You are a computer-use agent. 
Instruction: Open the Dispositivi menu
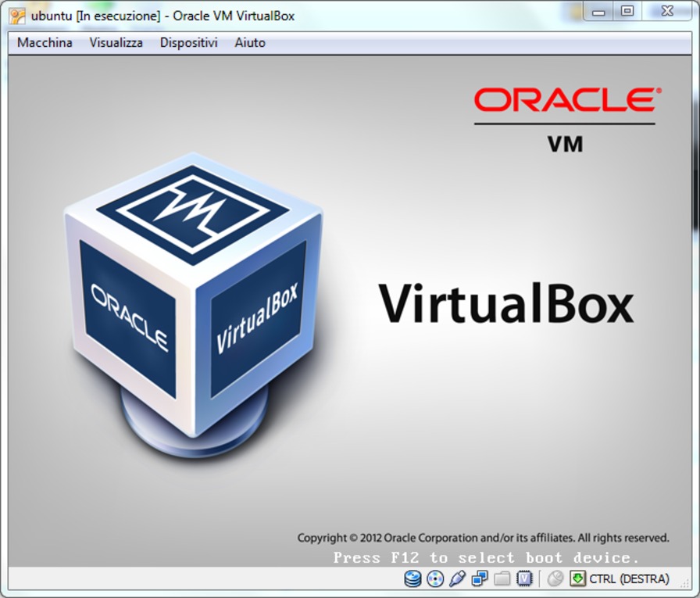[189, 43]
